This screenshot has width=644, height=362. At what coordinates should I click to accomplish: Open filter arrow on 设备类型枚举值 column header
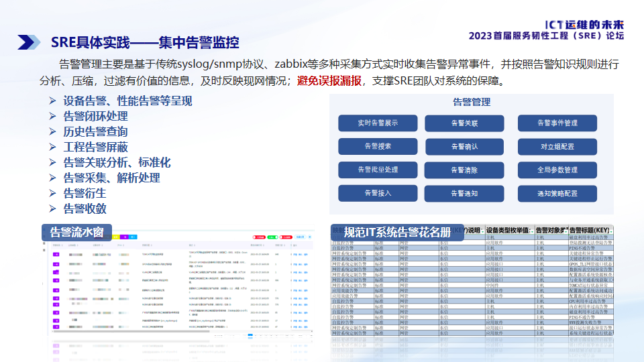tap(532, 231)
